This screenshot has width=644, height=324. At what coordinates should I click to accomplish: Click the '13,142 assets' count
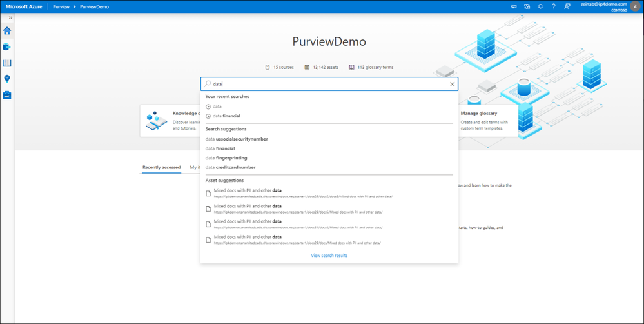[322, 67]
